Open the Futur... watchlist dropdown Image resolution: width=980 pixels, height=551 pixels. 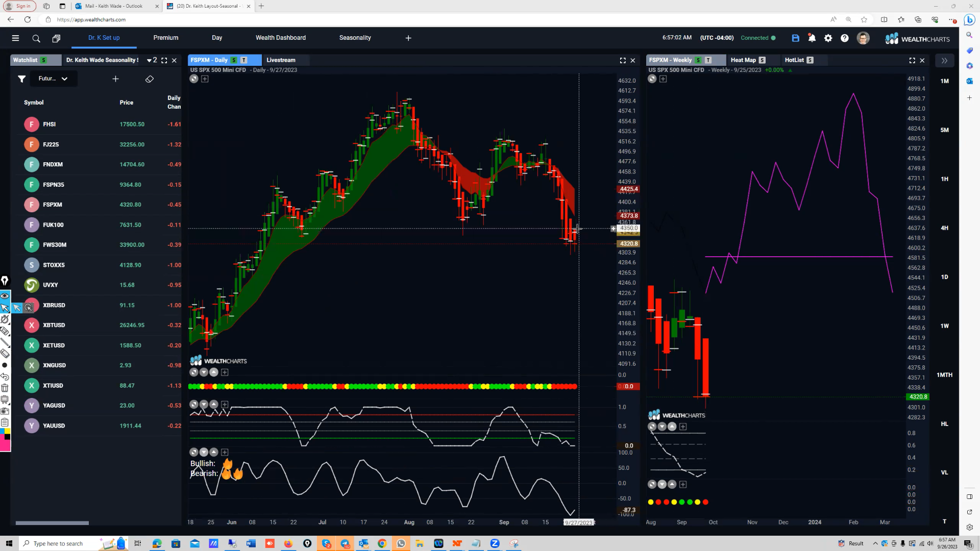[x=53, y=79]
